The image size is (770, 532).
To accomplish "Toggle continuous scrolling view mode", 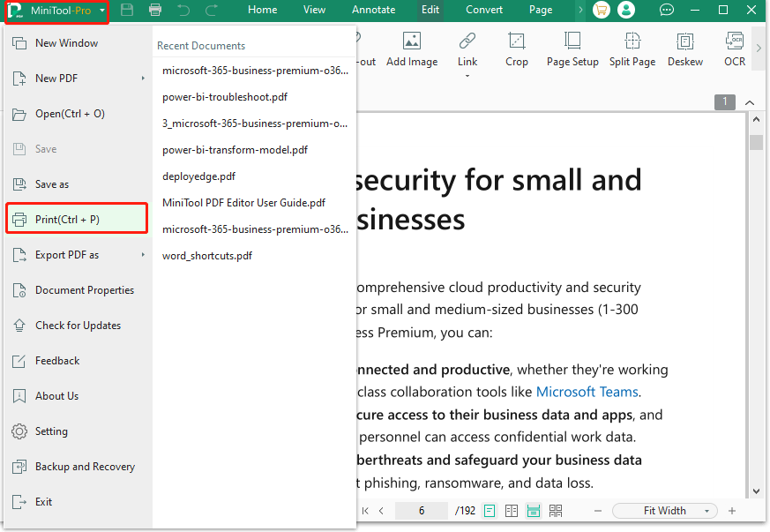I will point(534,511).
